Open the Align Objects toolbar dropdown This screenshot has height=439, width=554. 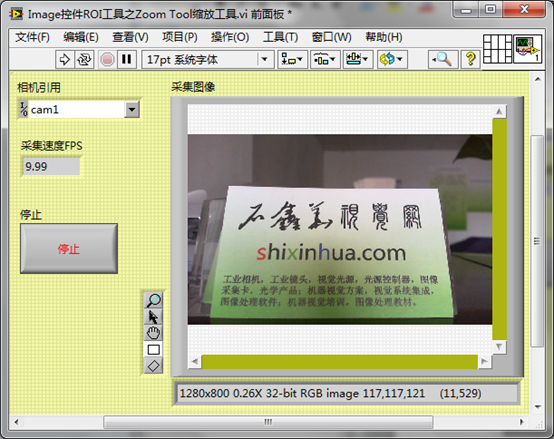tap(293, 59)
